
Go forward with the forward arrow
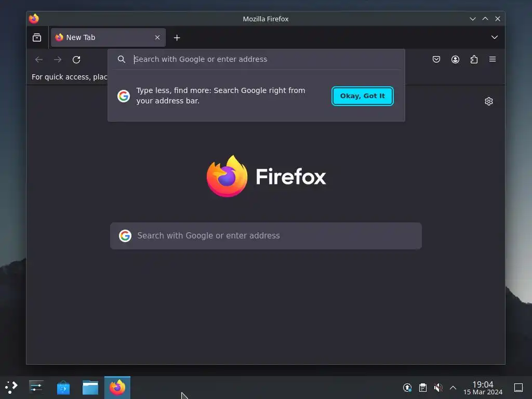pos(58,59)
